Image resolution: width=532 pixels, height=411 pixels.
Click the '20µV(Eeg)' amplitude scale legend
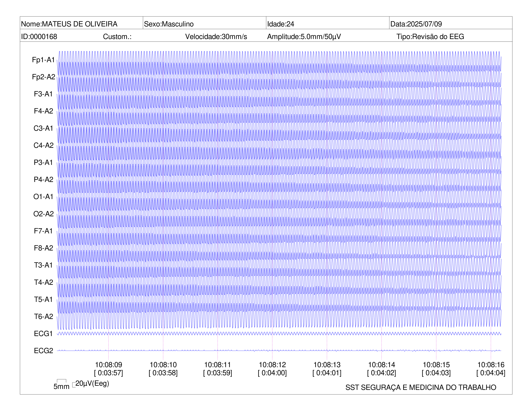92,383
